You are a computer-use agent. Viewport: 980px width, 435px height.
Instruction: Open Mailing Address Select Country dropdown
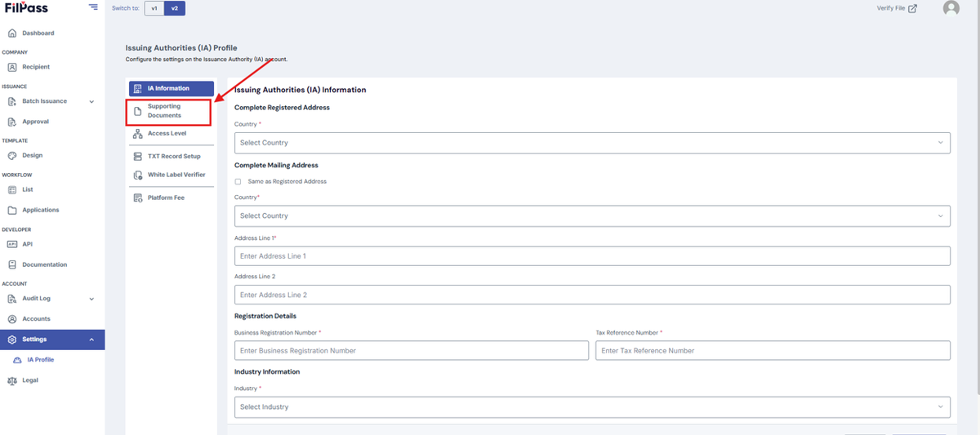tap(592, 215)
